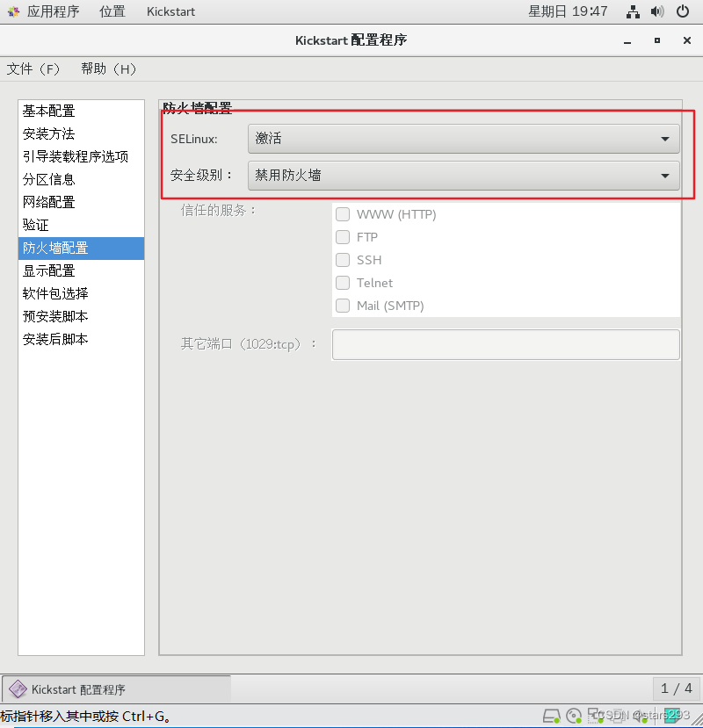Screen dimensions: 703x728
Task: Minimize the Kickstart 配置程序 window
Action: (627, 41)
